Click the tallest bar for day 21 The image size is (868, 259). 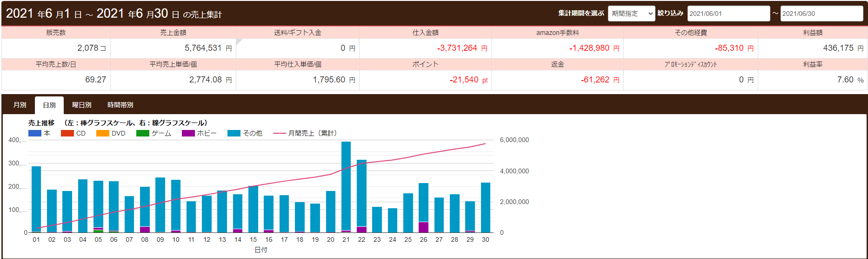tap(346, 186)
